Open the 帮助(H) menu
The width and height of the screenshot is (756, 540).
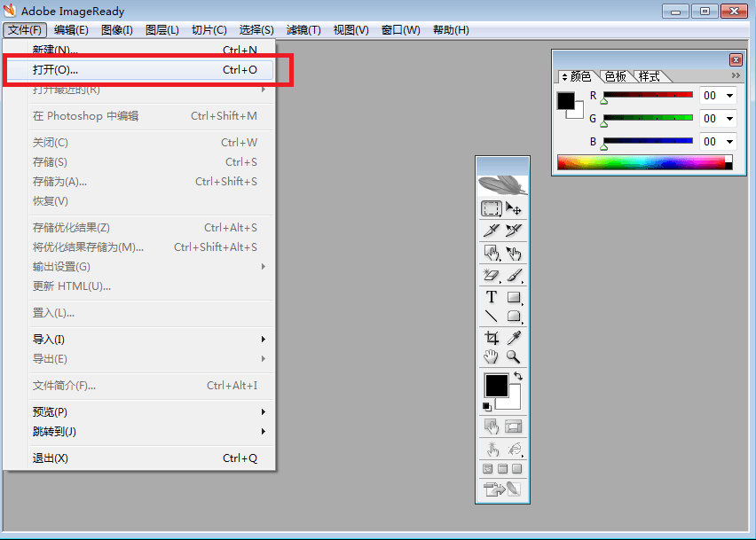[x=451, y=30]
